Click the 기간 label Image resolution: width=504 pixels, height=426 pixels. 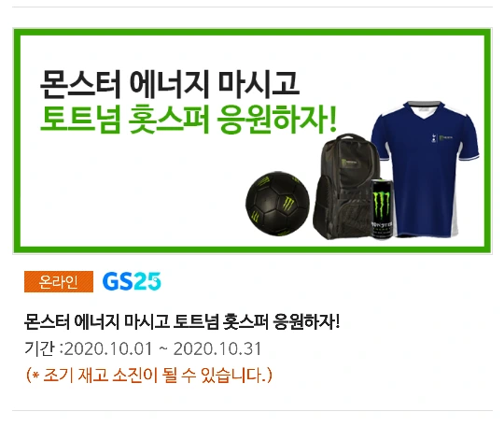[x=39, y=348]
